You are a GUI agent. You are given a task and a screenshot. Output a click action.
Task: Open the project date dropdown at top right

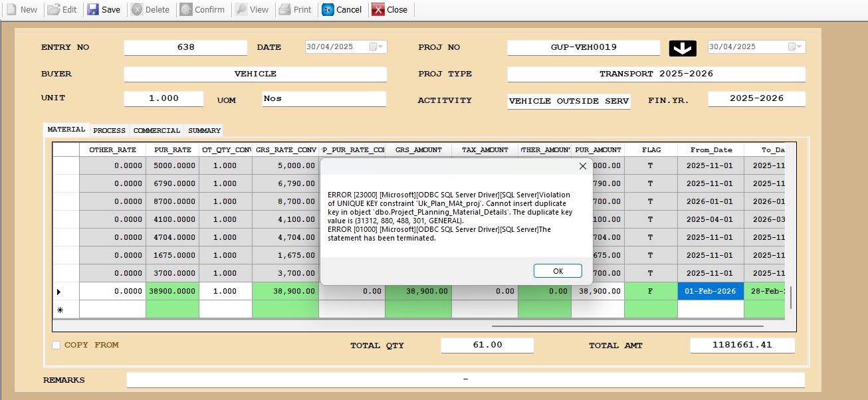795,47
